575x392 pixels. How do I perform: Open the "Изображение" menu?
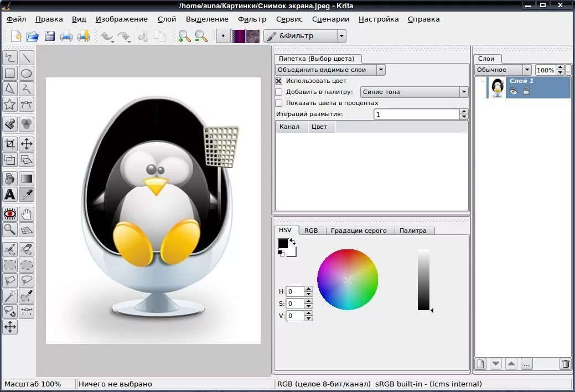pos(122,19)
